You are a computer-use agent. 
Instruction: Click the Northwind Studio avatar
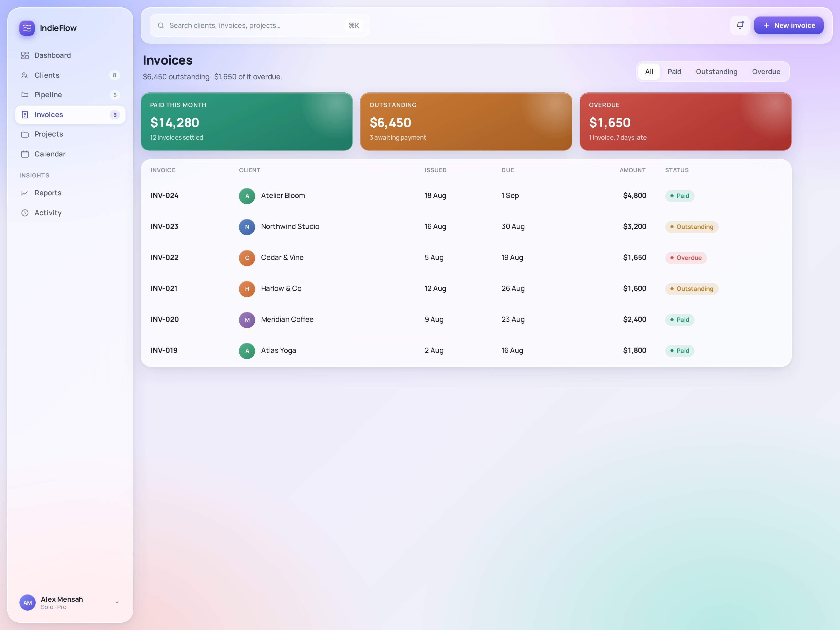coord(247,227)
